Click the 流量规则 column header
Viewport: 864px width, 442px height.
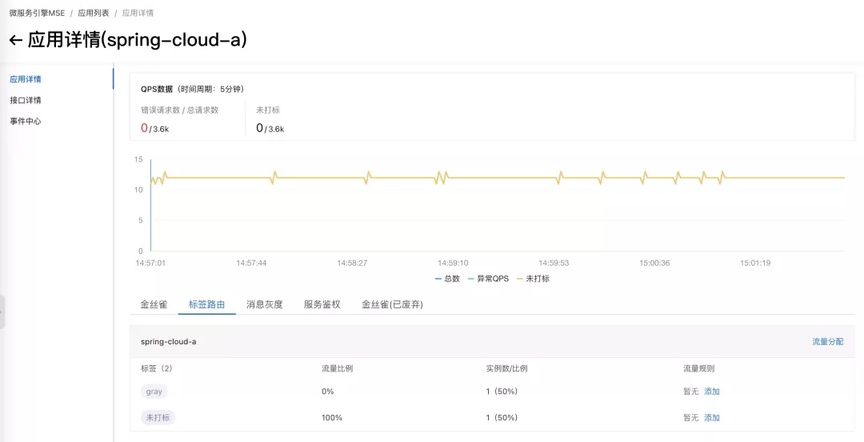click(x=699, y=369)
